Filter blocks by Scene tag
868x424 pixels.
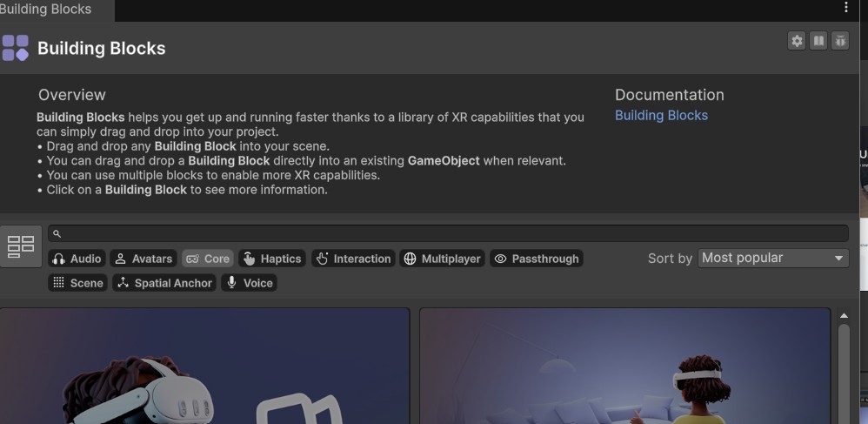click(x=77, y=283)
